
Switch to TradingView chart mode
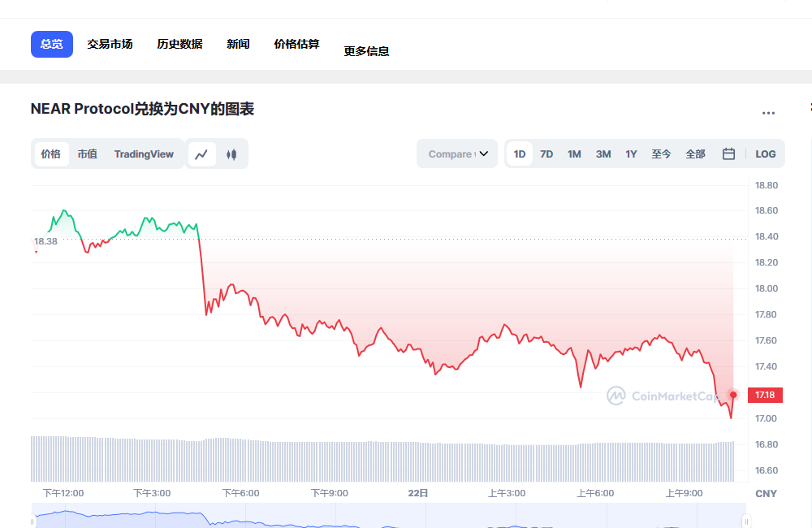tap(144, 154)
